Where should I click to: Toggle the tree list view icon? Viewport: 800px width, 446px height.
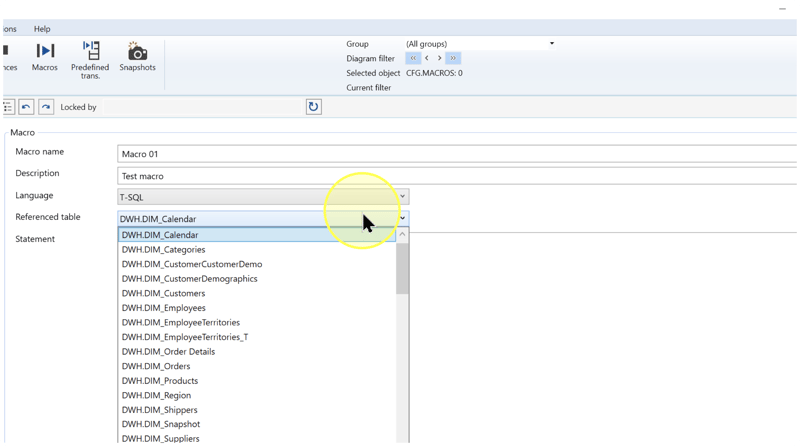(8, 107)
